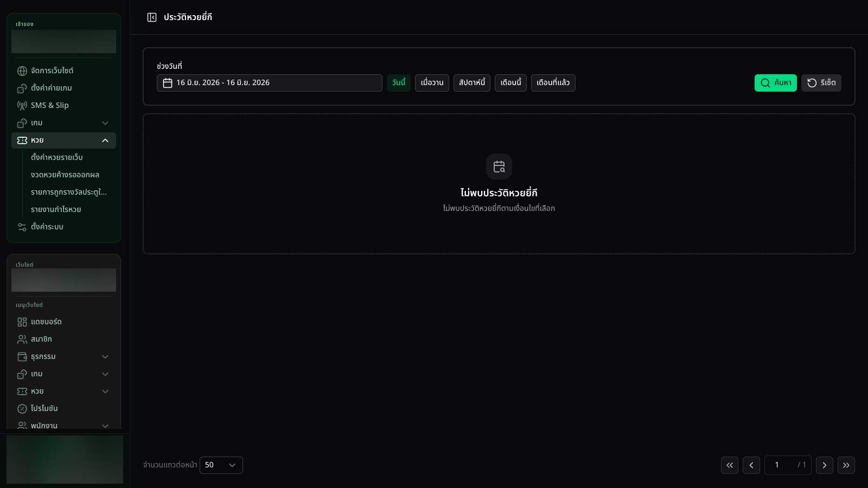The height and width of the screenshot is (488, 868).
Task: Expand the owner section เกม chevron
Action: tap(105, 123)
